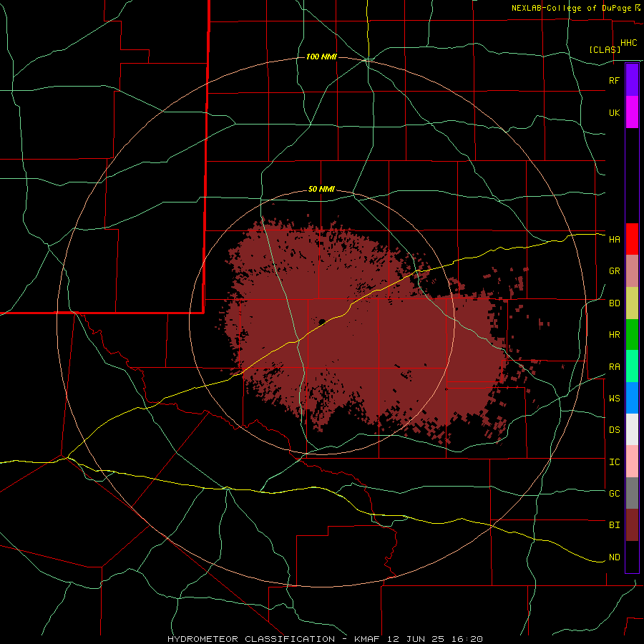The height and width of the screenshot is (644, 644).
Task: Click the "WS" legend label
Action: click(x=614, y=399)
